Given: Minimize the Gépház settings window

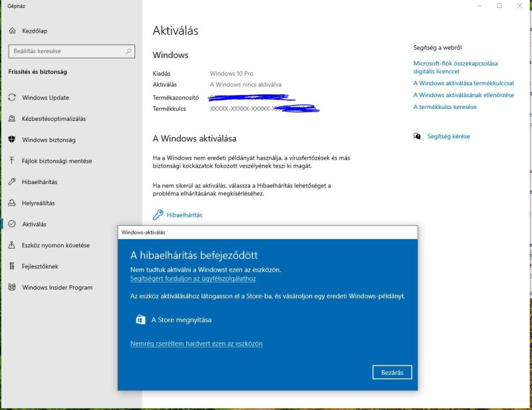Looking at the screenshot, I should click(x=479, y=6).
